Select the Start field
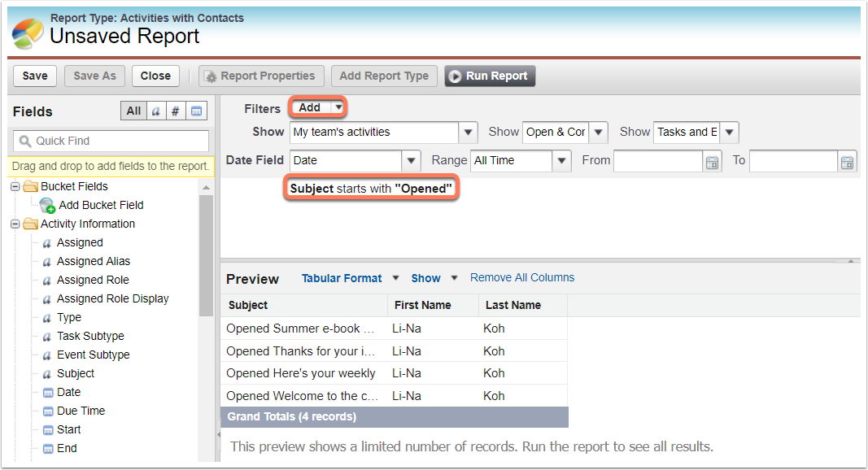Viewport: 868px width, 470px height. pos(68,430)
